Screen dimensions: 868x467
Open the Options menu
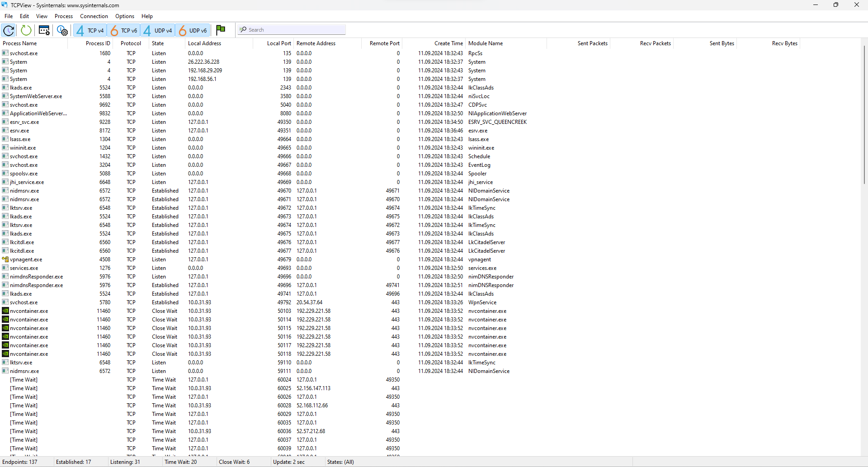tap(125, 16)
